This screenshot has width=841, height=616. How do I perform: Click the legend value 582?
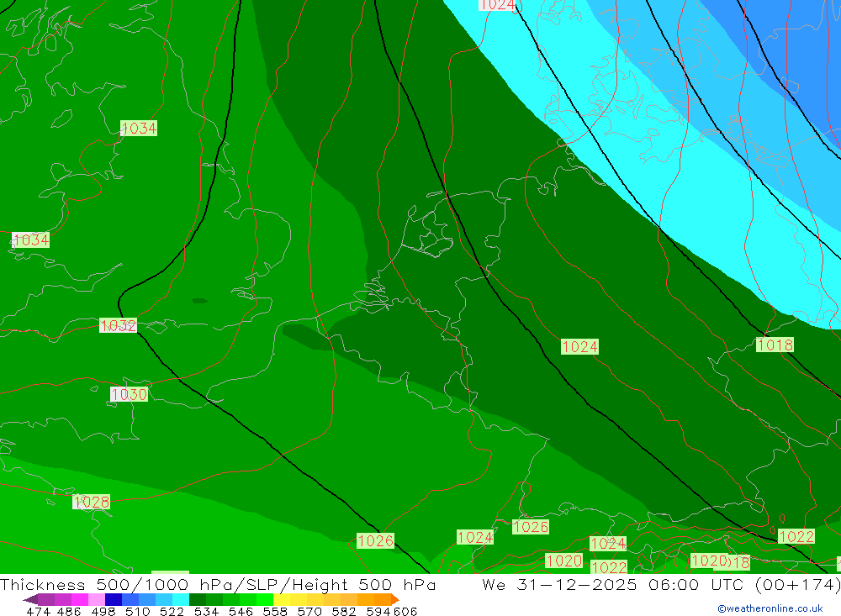coord(344,611)
